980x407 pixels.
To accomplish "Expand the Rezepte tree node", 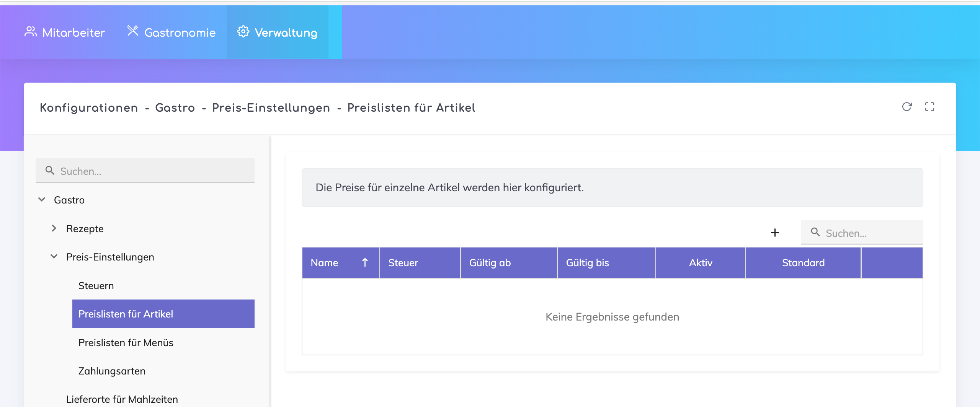I will (54, 228).
